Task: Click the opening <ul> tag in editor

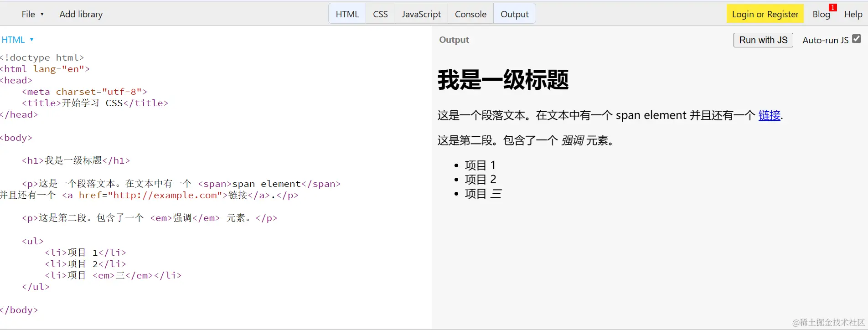Action: pos(33,241)
